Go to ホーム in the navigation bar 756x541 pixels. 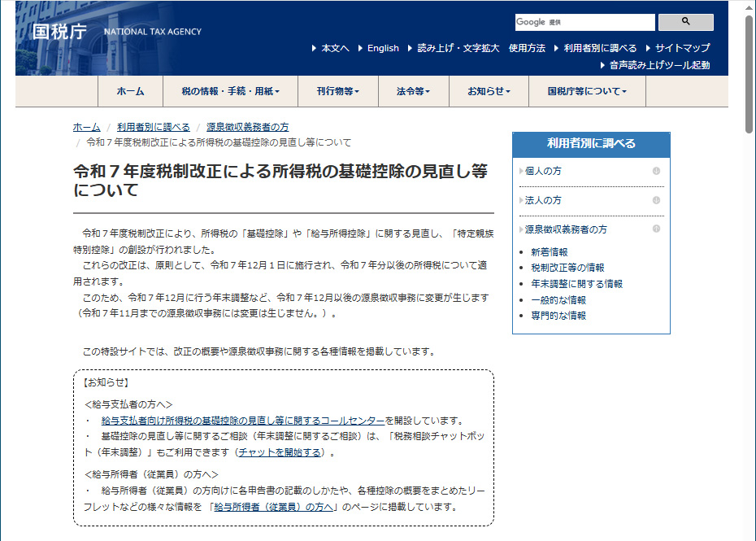click(x=130, y=92)
